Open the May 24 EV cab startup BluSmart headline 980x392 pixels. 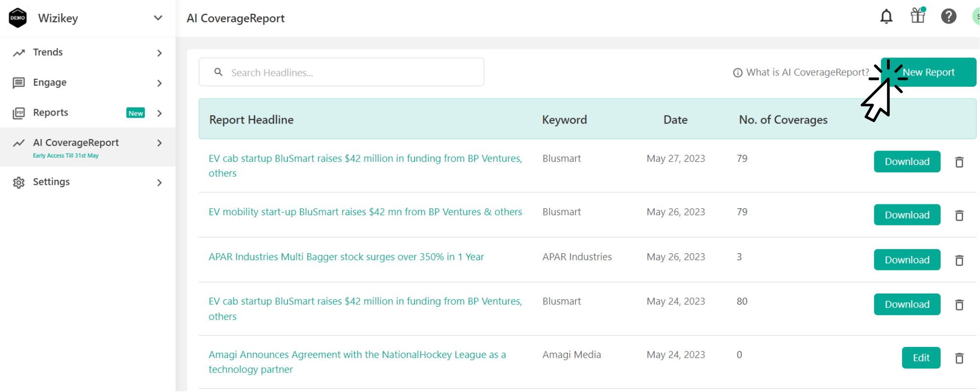365,309
